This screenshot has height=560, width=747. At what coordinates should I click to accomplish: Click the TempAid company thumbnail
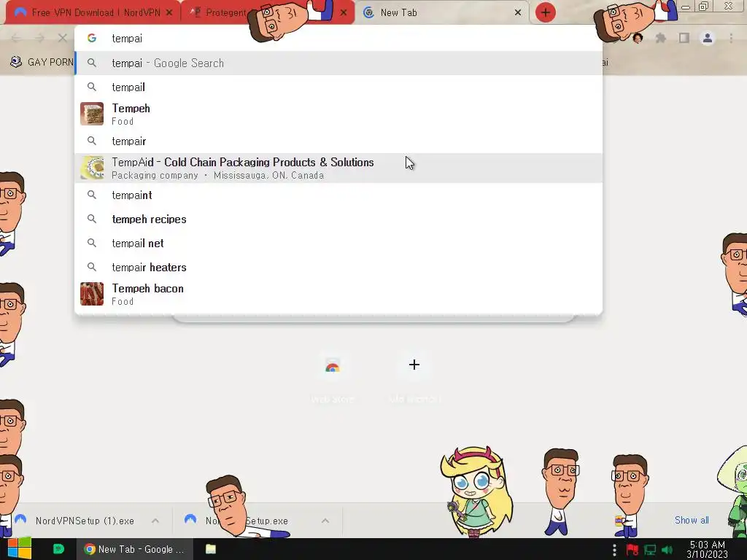(x=92, y=168)
